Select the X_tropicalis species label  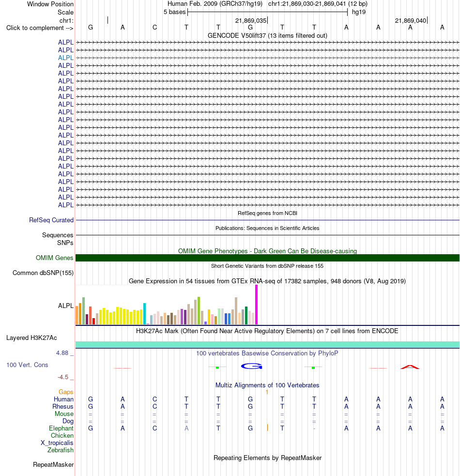coord(57,443)
